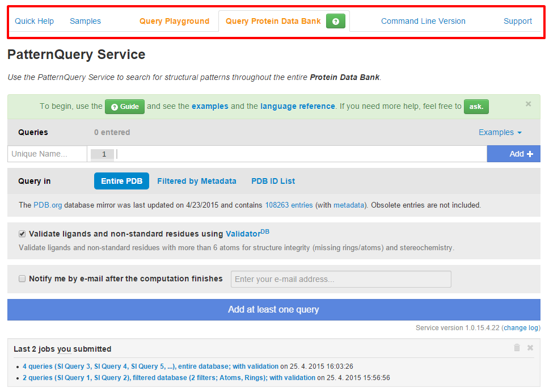Click the '0 entered' queries count text
Screen dimensions: 549x392
coord(112,132)
